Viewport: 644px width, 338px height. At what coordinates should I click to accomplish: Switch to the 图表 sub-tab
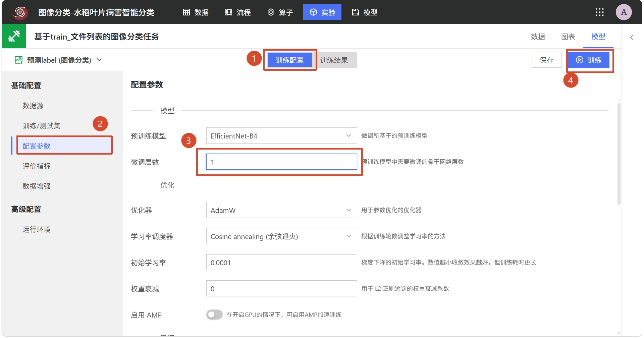[568, 37]
